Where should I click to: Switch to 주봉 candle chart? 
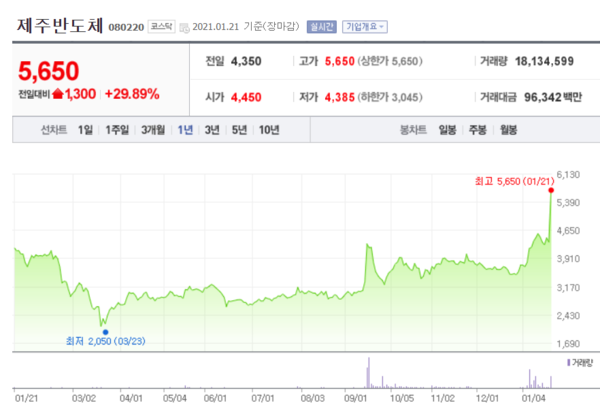478,130
